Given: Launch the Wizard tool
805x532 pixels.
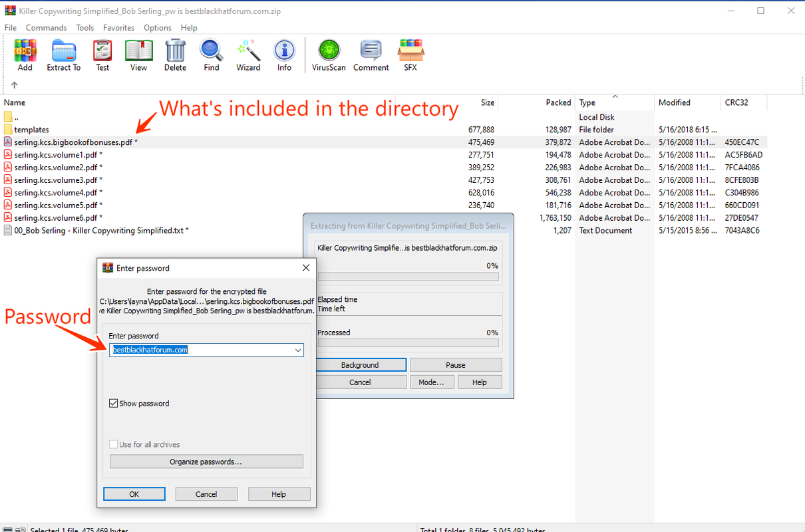Looking at the screenshot, I should click(248, 55).
